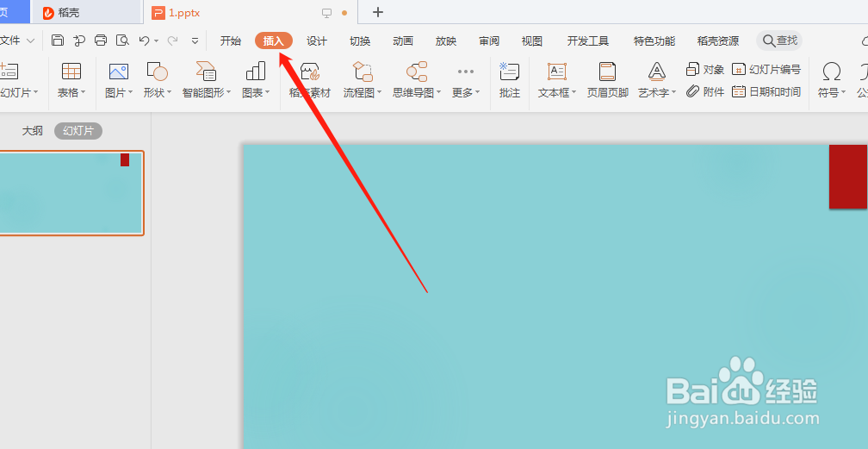Select the red rectangle on slide
Image resolution: width=868 pixels, height=449 pixels.
point(848,177)
